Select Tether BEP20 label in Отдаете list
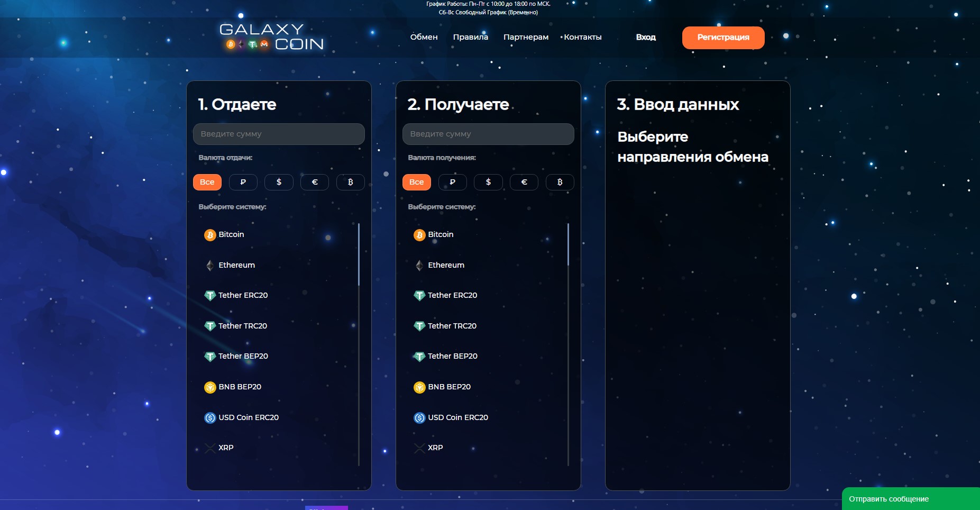980x510 pixels. point(243,356)
